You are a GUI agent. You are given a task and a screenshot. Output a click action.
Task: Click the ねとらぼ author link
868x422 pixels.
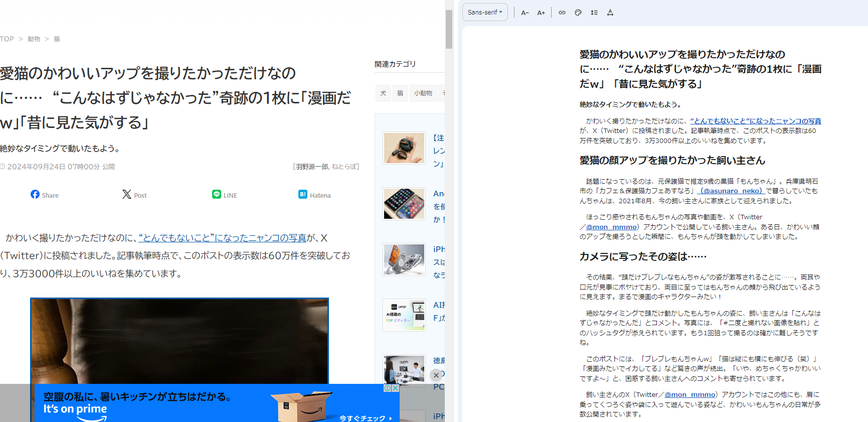344,167
